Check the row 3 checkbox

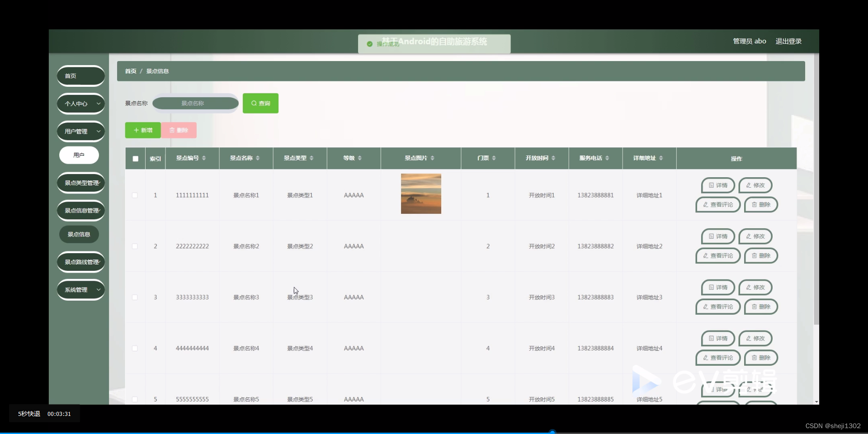[135, 297]
